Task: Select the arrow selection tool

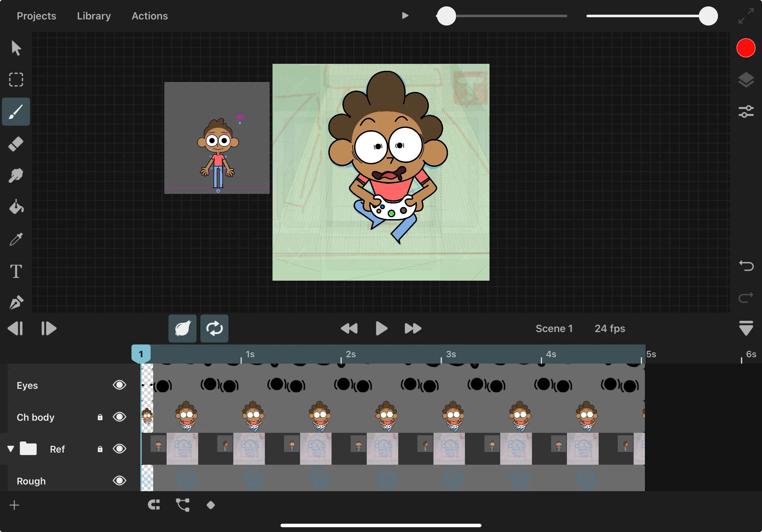Action: point(16,48)
